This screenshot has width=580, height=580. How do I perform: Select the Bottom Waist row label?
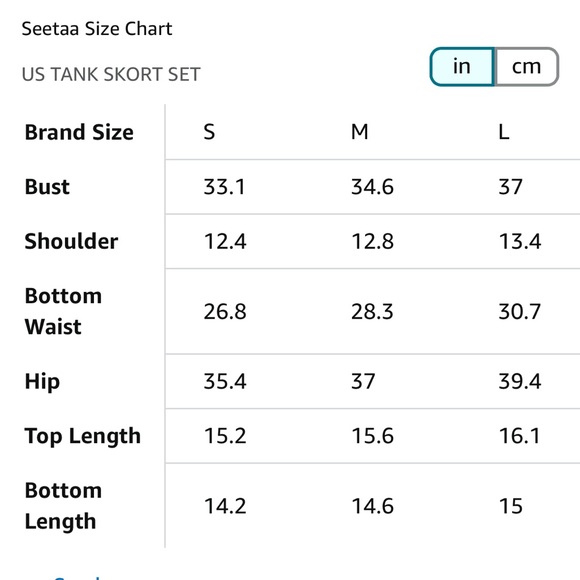tap(63, 311)
